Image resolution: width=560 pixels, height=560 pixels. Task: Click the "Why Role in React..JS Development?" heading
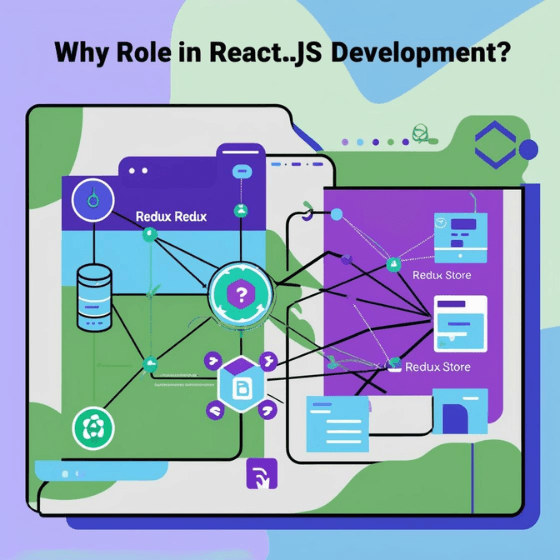tap(282, 52)
